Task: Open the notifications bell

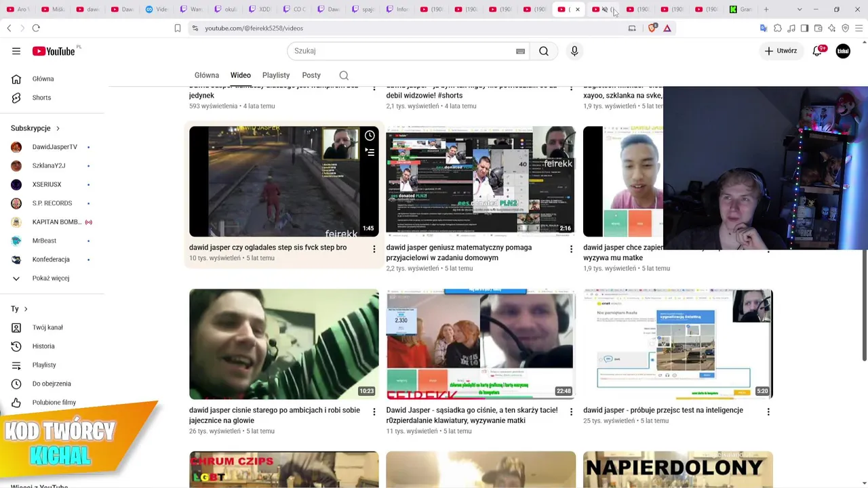Action: pos(817,51)
